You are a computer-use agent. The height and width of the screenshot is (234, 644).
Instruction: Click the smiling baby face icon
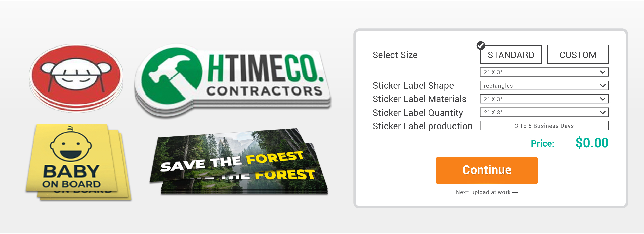tap(71, 145)
